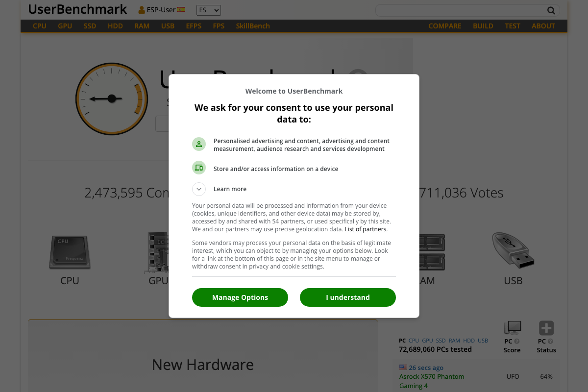Viewport: 588px width, 392px height.
Task: Go to the COMPARE page
Action: [x=444, y=26]
